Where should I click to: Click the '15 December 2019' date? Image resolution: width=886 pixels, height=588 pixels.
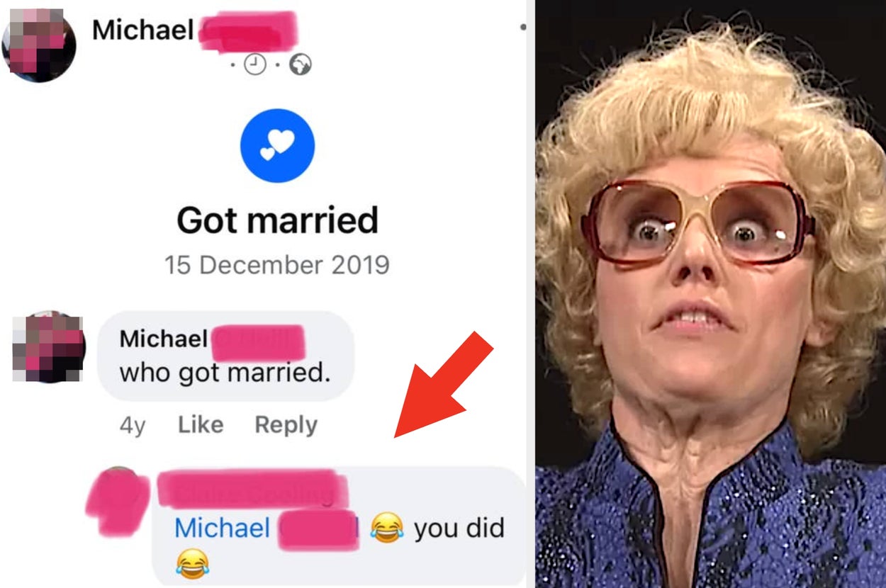(277, 265)
